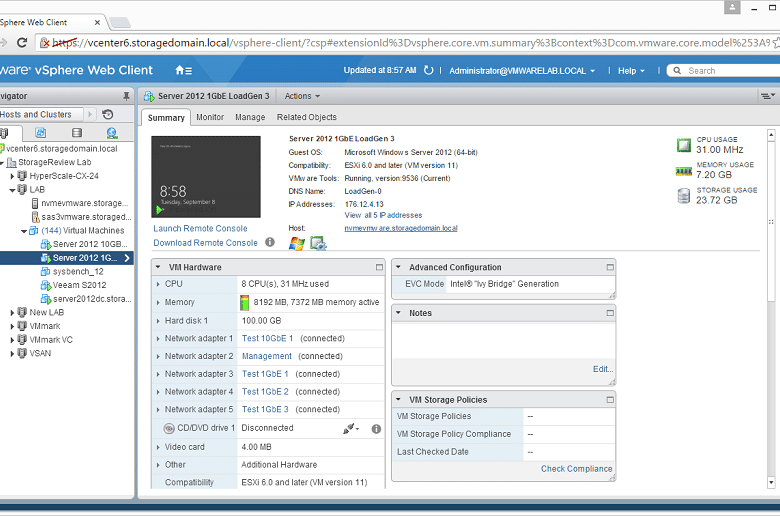Open the Actions dropdown menu
The width and height of the screenshot is (780, 516).
pyautogui.click(x=302, y=96)
